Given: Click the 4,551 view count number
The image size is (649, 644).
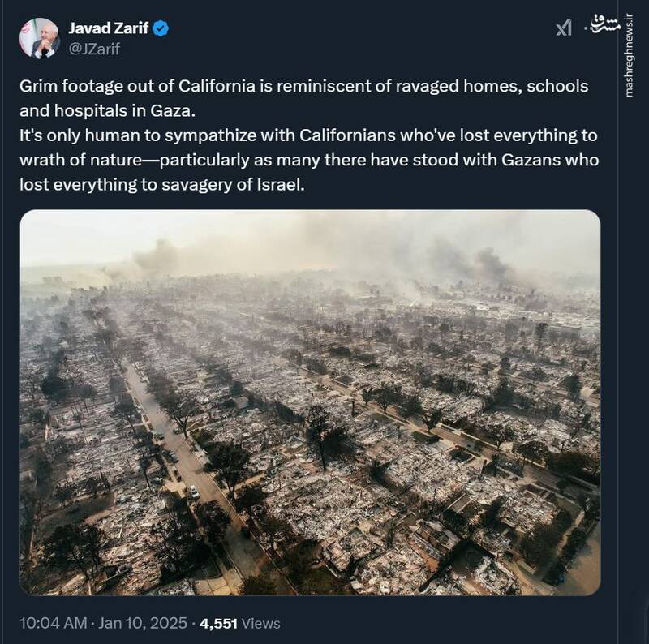Looking at the screenshot, I should [217, 624].
